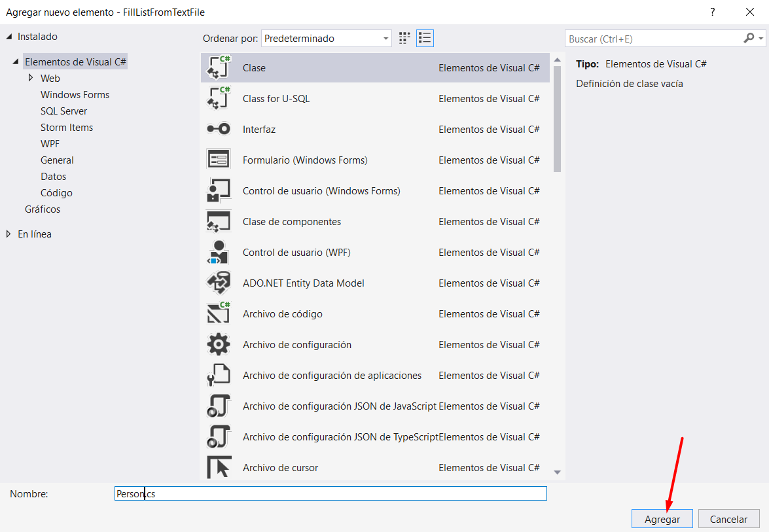Image resolution: width=769 pixels, height=532 pixels.
Task: Open the Ordenar por dropdown
Action: point(326,39)
